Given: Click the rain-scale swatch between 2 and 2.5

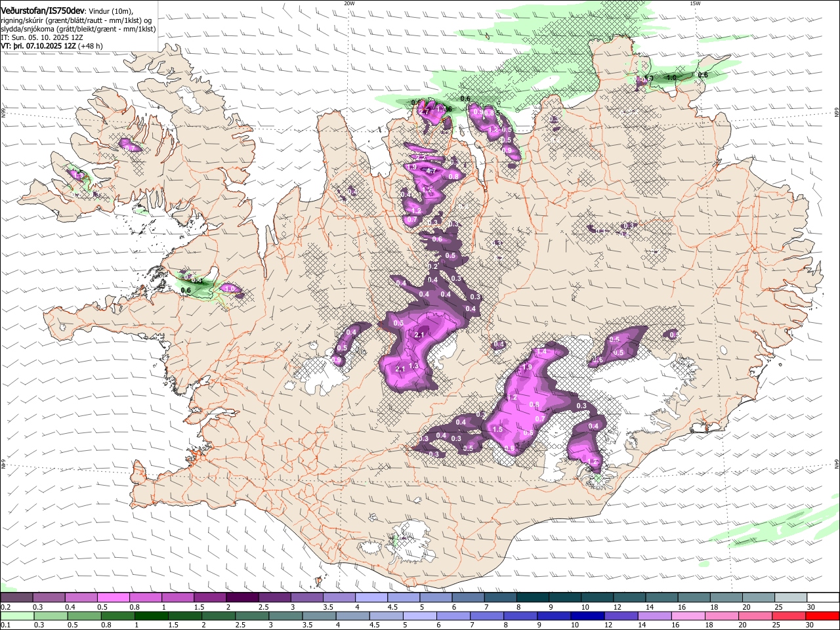Looking at the screenshot, I should (x=219, y=616).
